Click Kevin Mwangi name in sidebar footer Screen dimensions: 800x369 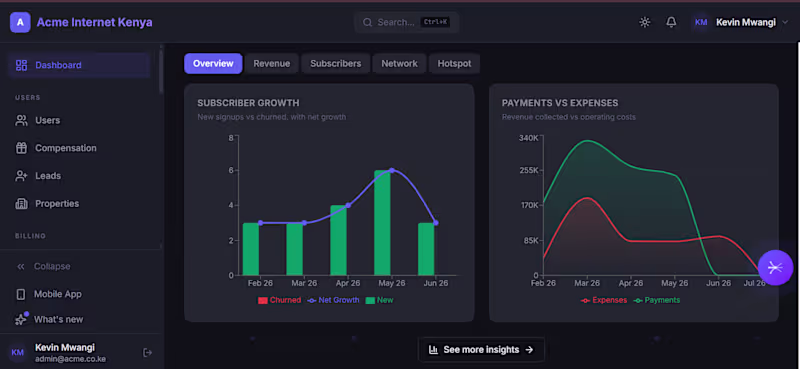65,348
